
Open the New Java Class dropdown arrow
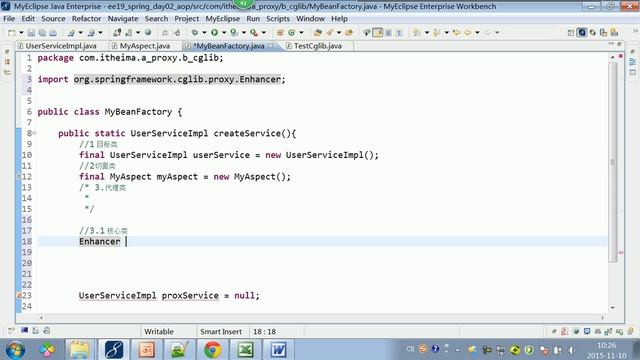[301, 33]
